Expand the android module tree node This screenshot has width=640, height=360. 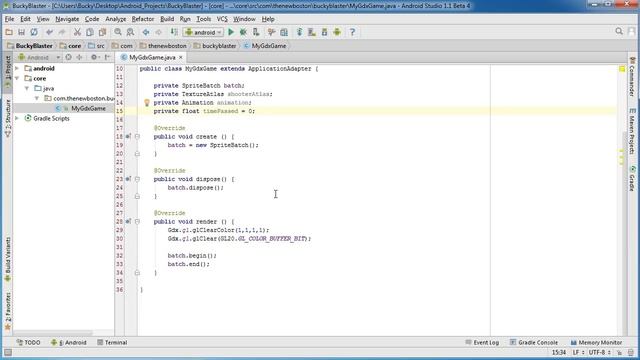pyautogui.click(x=17, y=68)
